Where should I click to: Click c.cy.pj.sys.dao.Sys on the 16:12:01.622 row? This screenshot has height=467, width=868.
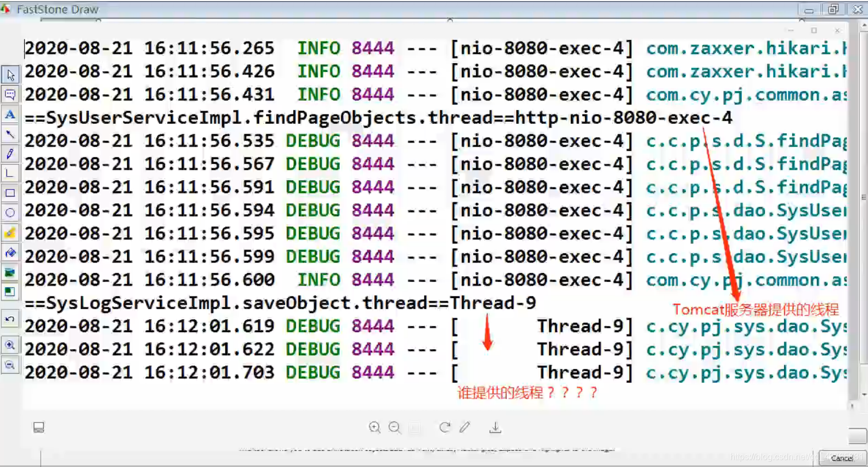pos(746,349)
